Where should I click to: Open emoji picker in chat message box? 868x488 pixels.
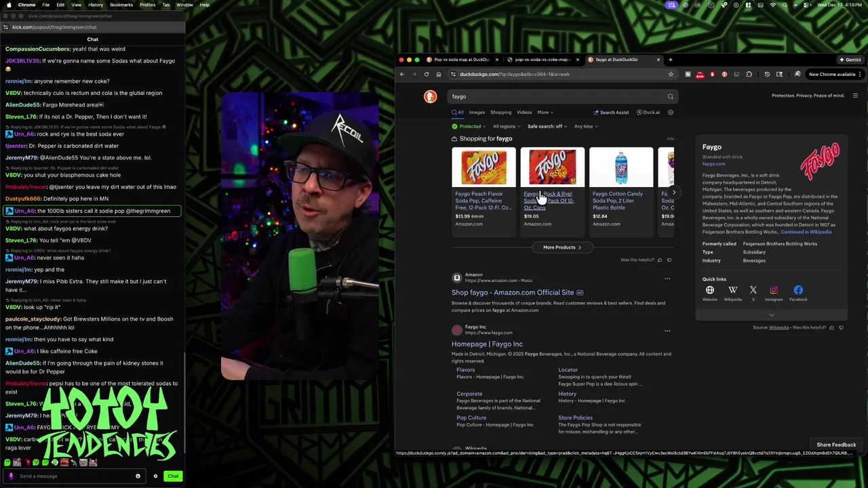pyautogui.click(x=138, y=476)
